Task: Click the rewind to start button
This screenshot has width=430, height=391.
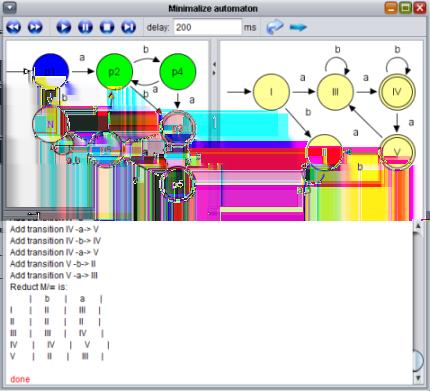Action: 14,27
